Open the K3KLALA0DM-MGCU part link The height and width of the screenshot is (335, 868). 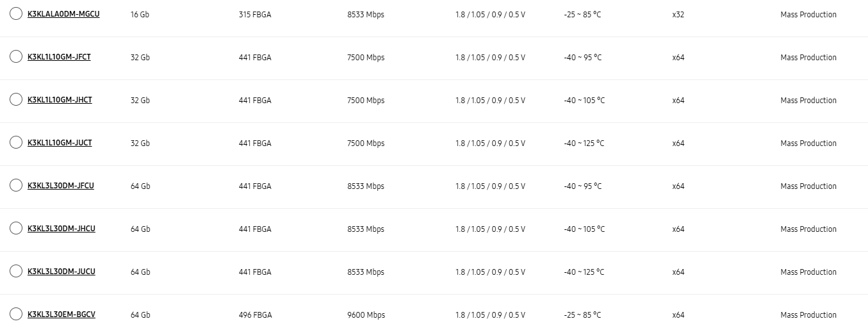63,14
